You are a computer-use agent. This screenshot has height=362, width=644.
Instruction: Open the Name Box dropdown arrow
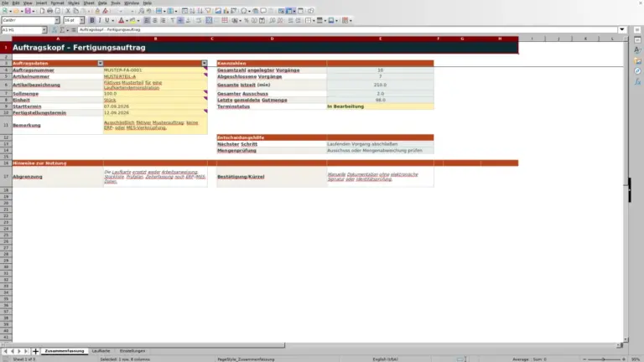point(44,29)
